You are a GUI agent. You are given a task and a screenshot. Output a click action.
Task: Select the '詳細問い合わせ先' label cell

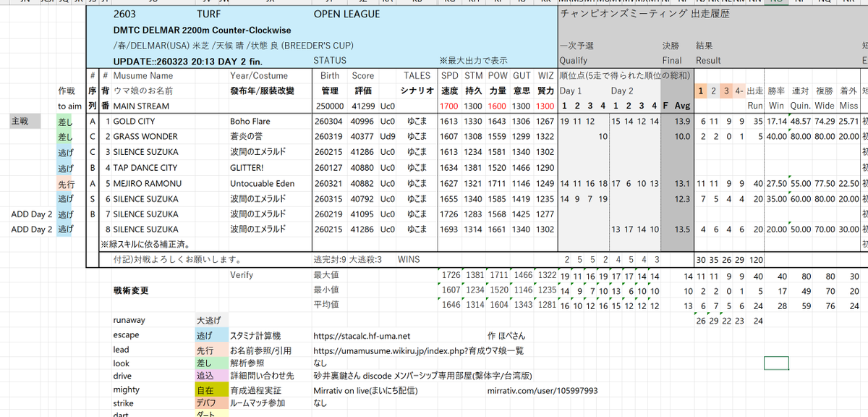(263, 376)
